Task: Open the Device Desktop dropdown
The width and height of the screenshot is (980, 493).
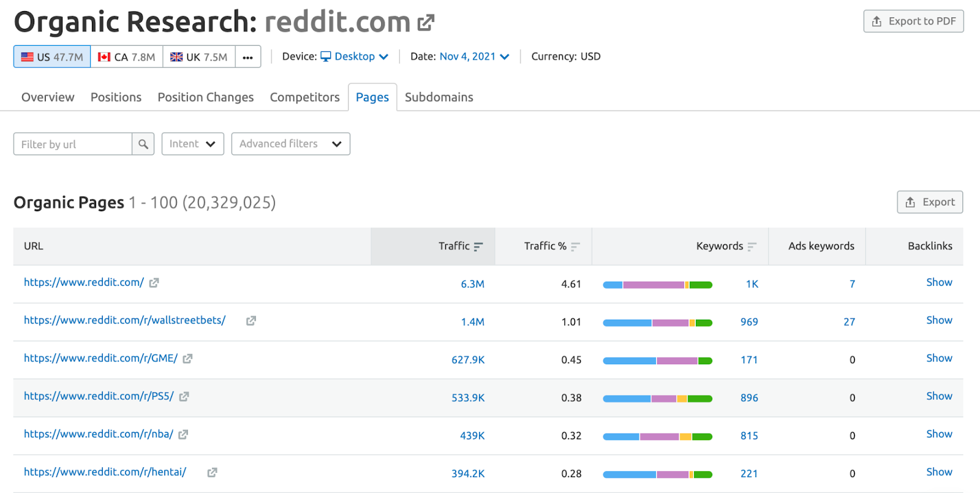Action: (355, 56)
